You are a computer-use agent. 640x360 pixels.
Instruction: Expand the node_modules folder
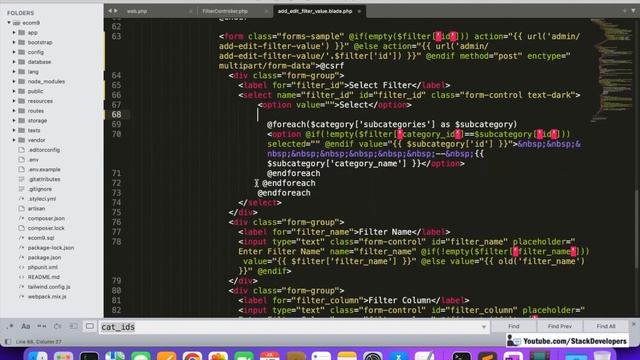coord(14,82)
